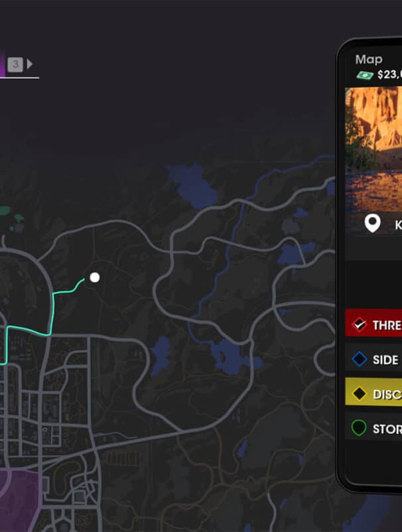Open the canyon location photo thumbnail
402x532 pixels.
pyautogui.click(x=373, y=149)
